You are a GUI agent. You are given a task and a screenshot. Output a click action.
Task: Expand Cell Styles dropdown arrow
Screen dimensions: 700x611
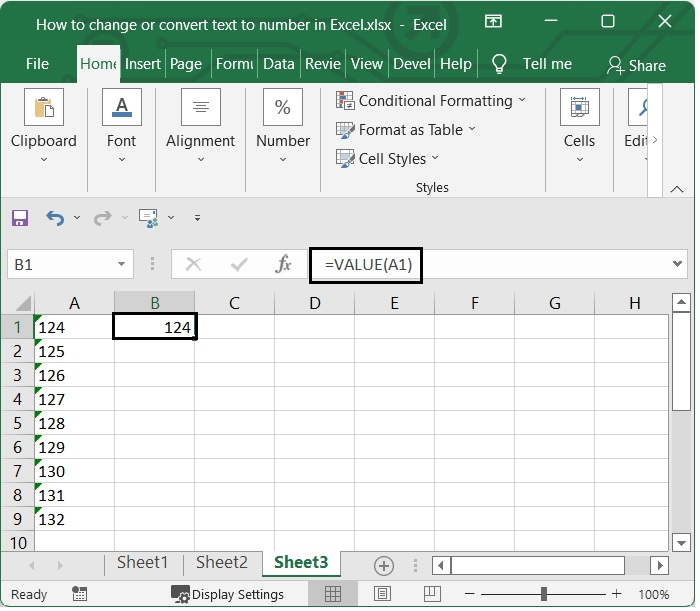(435, 158)
